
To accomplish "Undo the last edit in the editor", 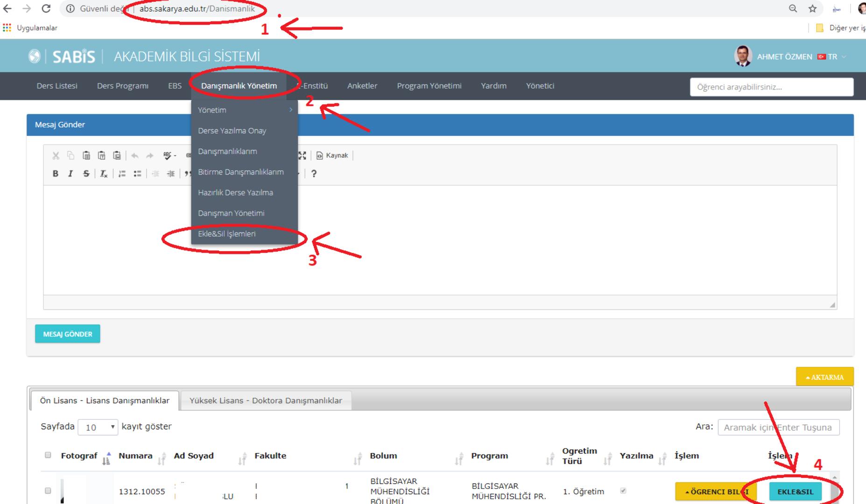I will 135,156.
